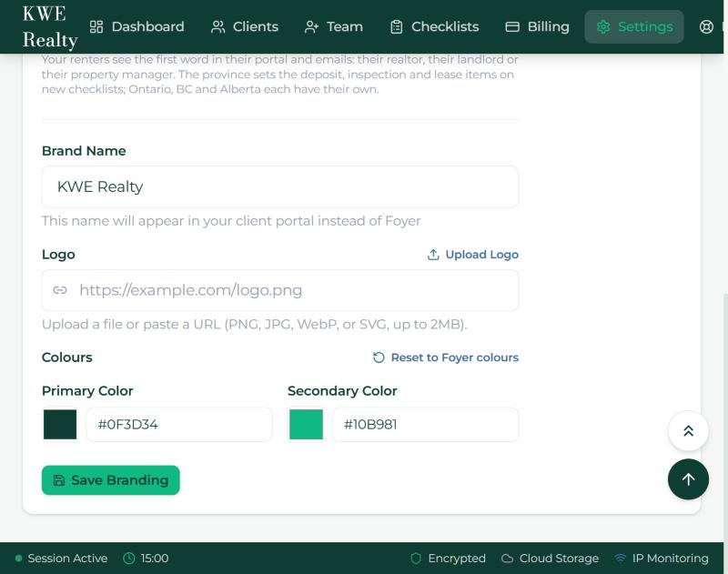The width and height of the screenshot is (728, 574).
Task: Edit the Secondary Color hex value #10B981
Action: (x=425, y=424)
